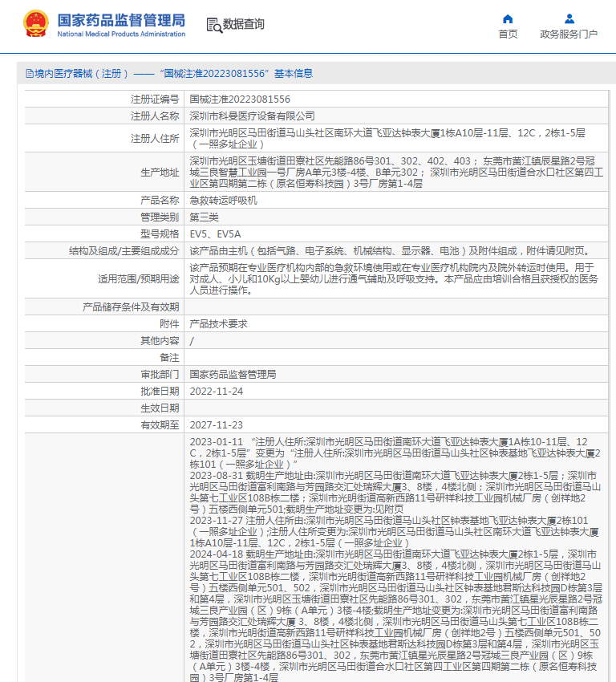
Task: Click the English name National Medical Products Administration
Action: coord(121,35)
